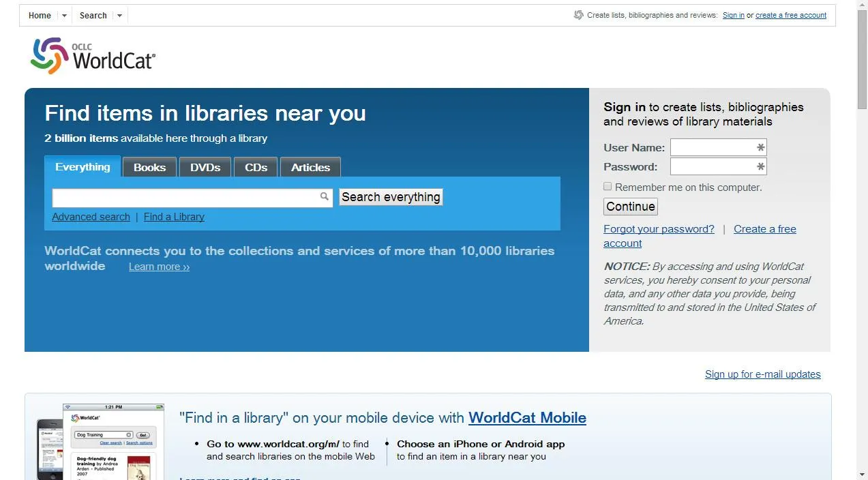868x480 pixels.
Task: Click the OCLC WorldCat logo
Action: [93, 55]
